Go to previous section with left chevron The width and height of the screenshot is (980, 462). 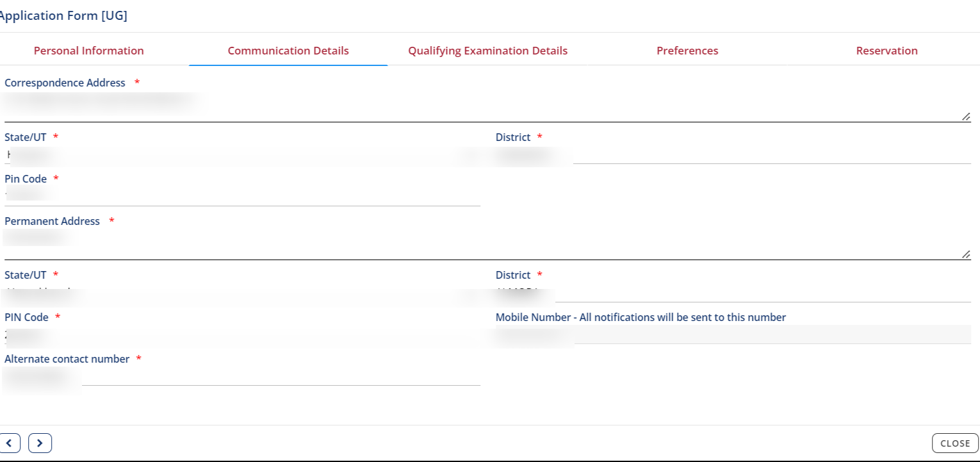pos(10,443)
